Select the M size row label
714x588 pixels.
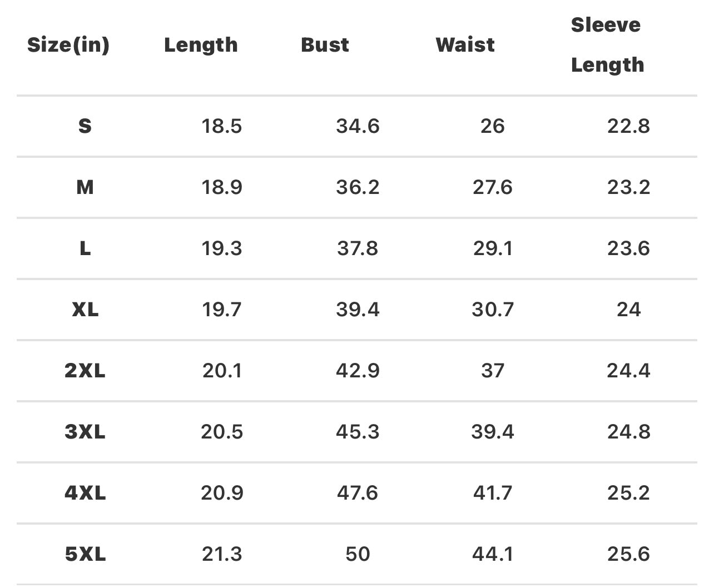tap(85, 187)
